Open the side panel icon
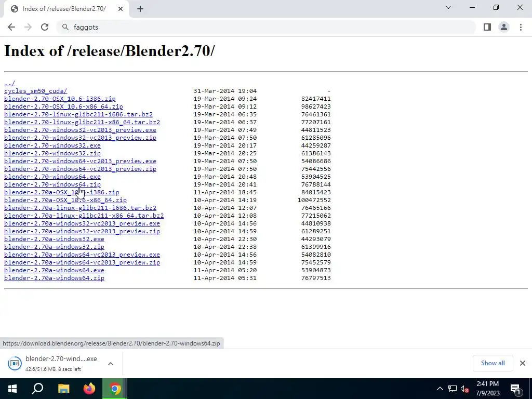532x399 pixels. click(x=487, y=27)
